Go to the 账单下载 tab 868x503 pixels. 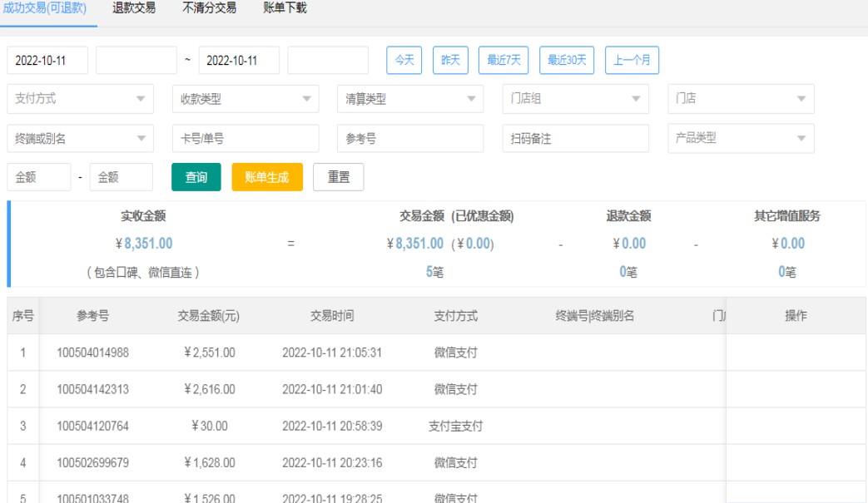coord(285,8)
